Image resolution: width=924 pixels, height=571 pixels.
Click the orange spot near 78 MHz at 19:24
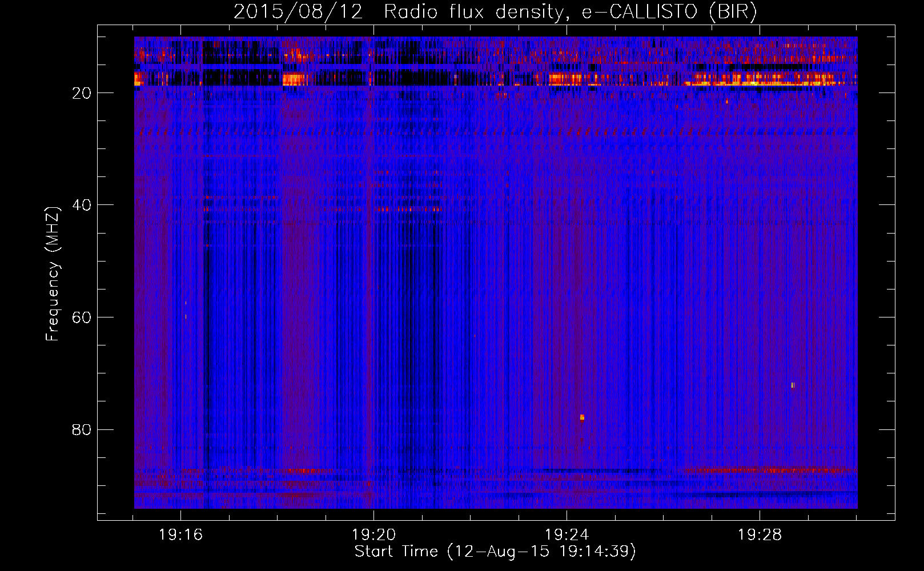(x=582, y=417)
